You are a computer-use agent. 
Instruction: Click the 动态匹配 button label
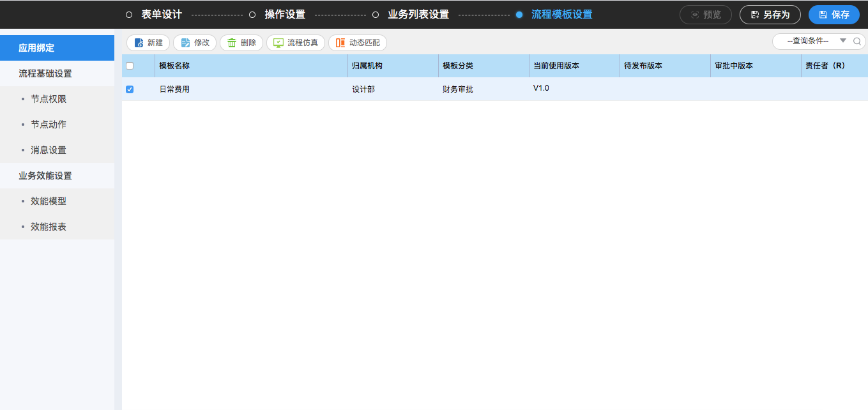click(365, 43)
